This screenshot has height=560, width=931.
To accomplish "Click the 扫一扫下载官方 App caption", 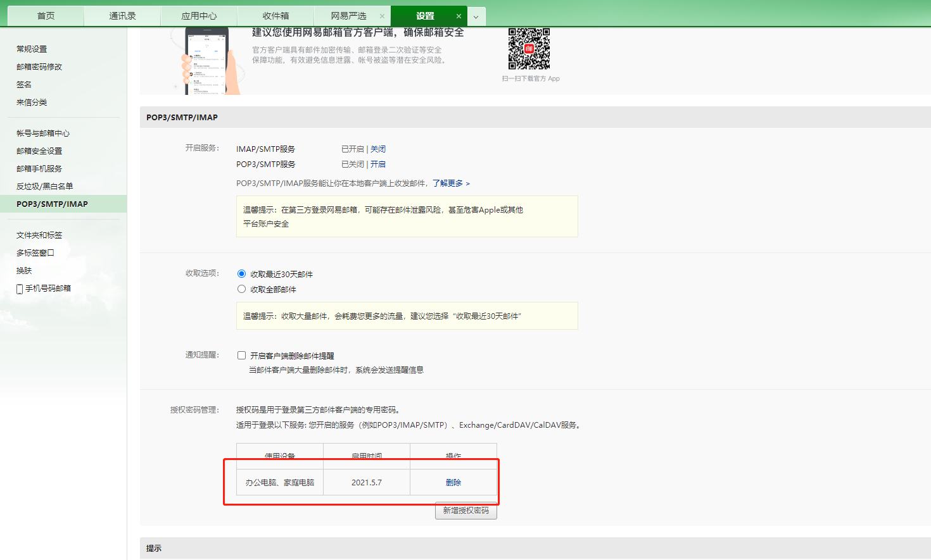I will pyautogui.click(x=531, y=79).
